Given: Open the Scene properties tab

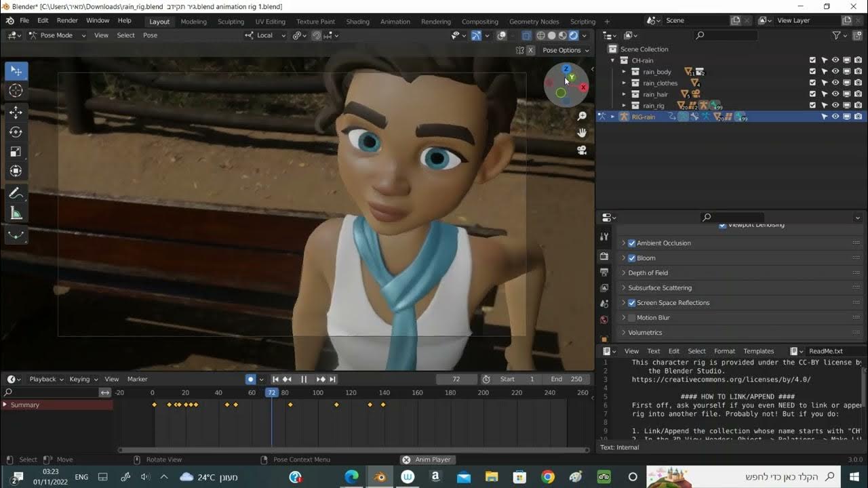Looking at the screenshot, I should pos(604,303).
